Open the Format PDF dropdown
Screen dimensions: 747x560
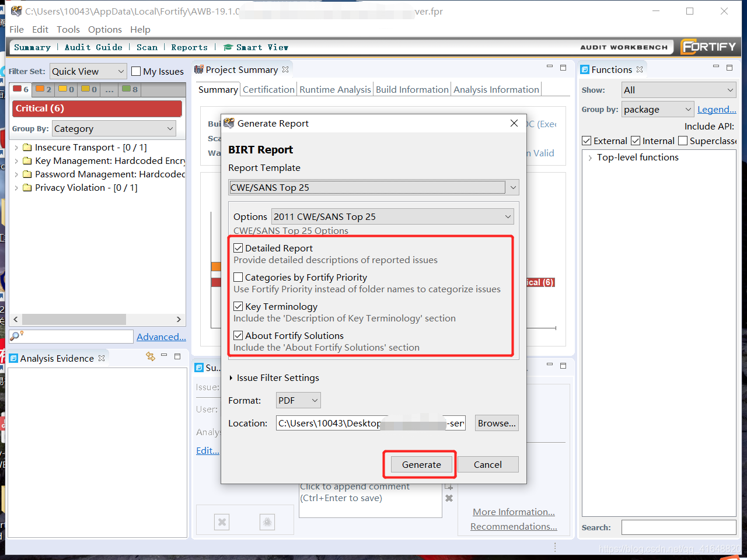coord(298,400)
